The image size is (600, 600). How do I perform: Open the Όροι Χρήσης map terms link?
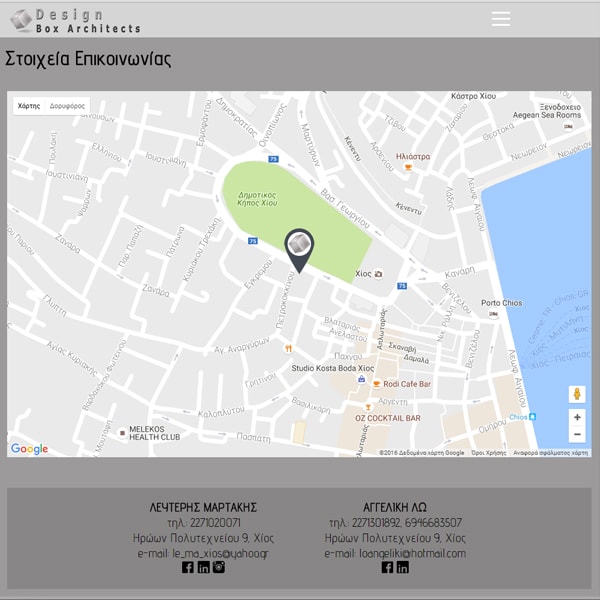point(488,453)
